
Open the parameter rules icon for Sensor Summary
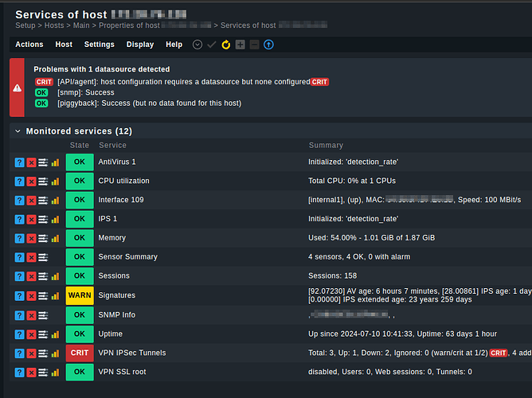click(x=43, y=258)
